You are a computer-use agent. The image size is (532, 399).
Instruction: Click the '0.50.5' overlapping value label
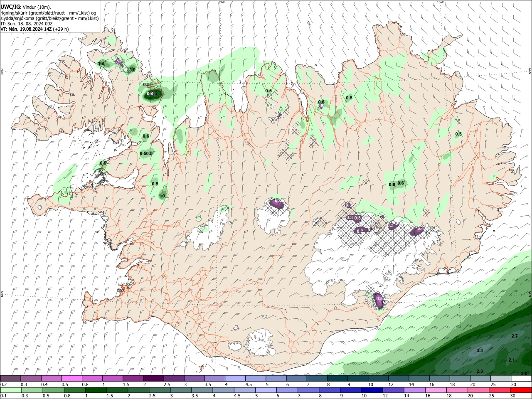[x=146, y=153]
